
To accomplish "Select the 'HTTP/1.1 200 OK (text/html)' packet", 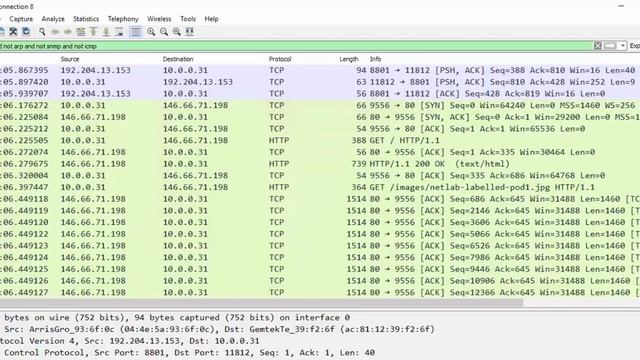I will point(320,164).
